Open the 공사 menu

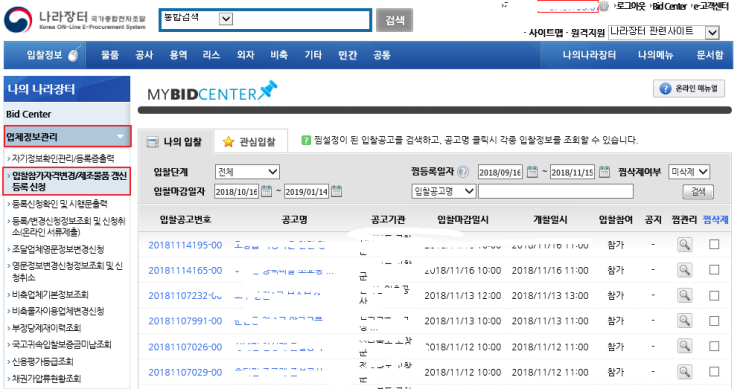tap(144, 55)
